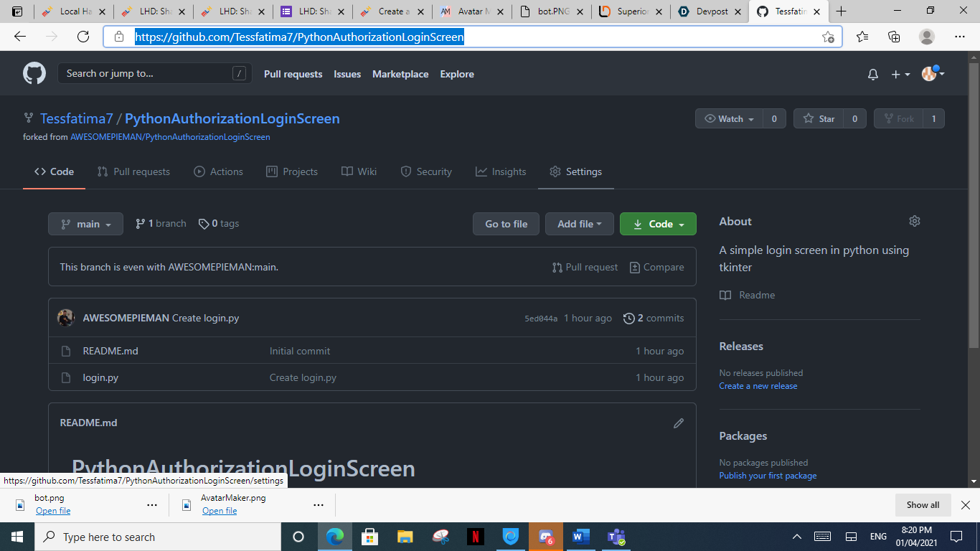Switch to the Settings tab
980x551 pixels.
tap(583, 171)
